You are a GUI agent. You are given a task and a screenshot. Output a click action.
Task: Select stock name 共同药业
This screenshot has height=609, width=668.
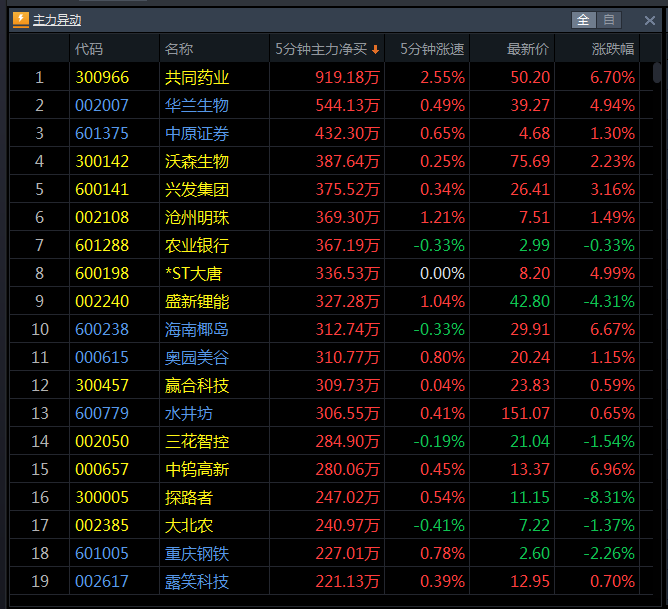(x=197, y=78)
